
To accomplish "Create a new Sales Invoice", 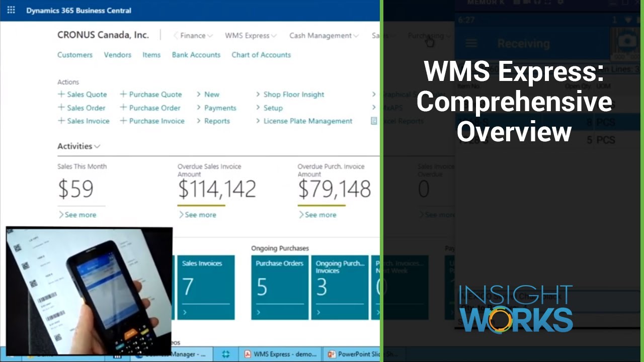I will (x=84, y=121).
